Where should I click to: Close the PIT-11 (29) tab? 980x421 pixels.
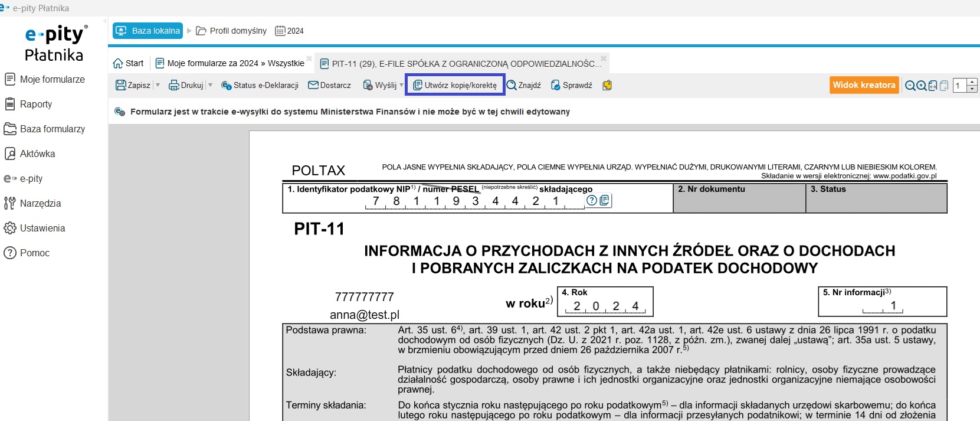pos(604,58)
